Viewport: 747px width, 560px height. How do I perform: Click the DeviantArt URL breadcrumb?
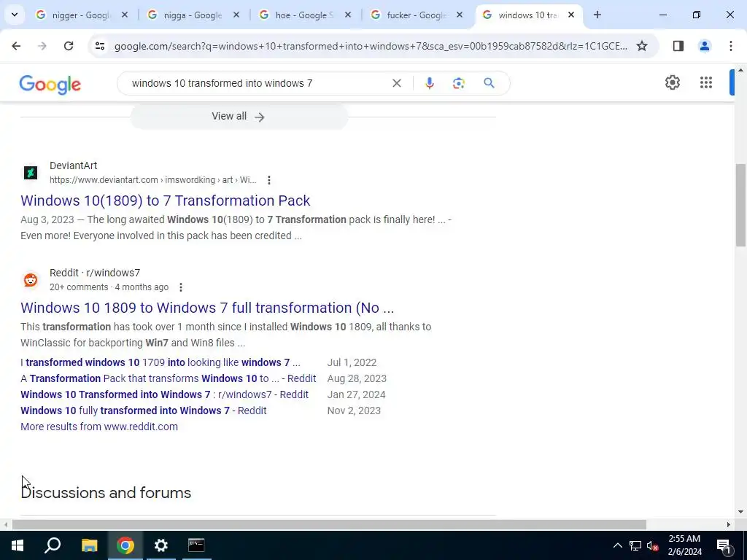pos(153,180)
